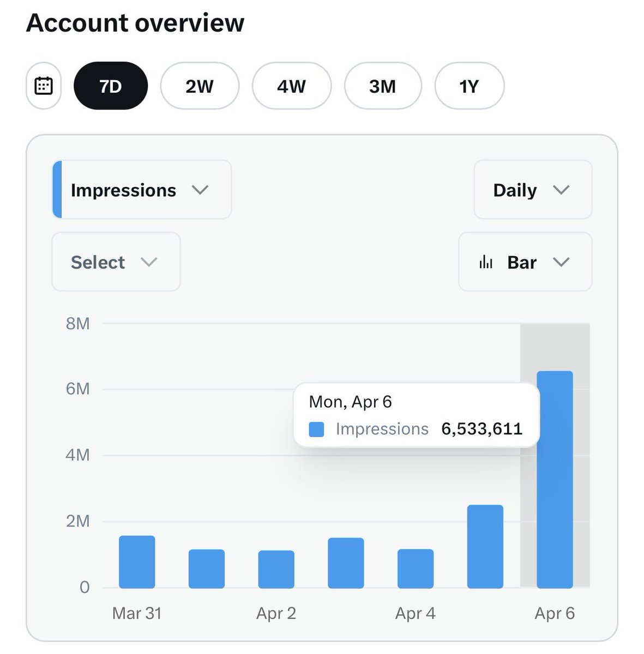The width and height of the screenshot is (644, 654).
Task: Open the calendar date picker
Action: click(44, 86)
